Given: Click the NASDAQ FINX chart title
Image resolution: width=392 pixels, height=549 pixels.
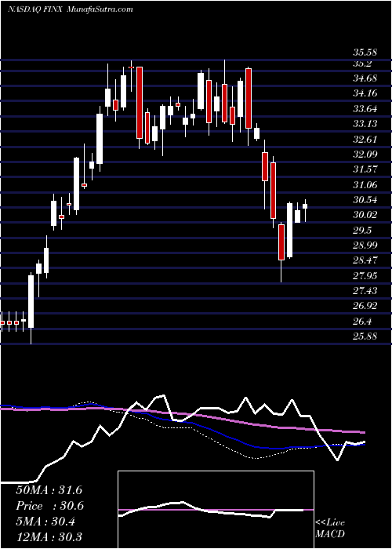Looking at the screenshot, I should [x=34, y=9].
